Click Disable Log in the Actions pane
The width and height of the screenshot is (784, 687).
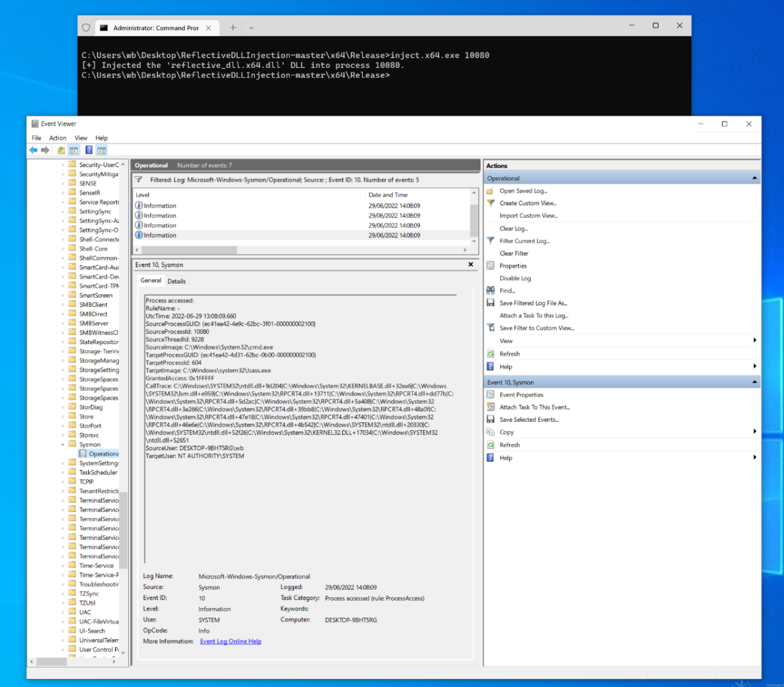pos(515,278)
